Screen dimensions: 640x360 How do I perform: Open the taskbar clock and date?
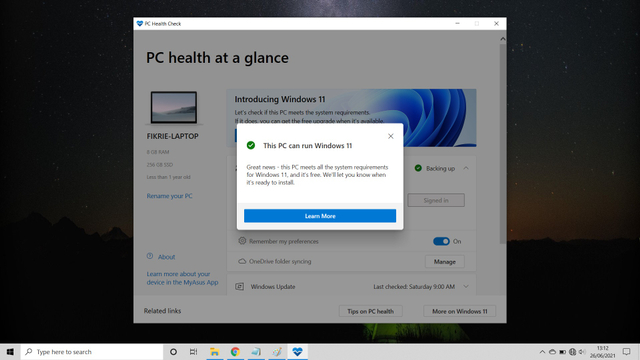(x=602, y=352)
